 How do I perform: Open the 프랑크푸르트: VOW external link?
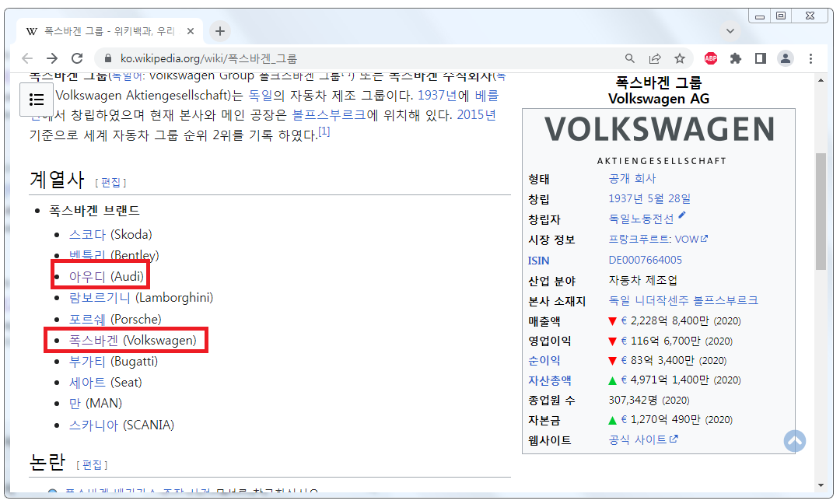(658, 240)
